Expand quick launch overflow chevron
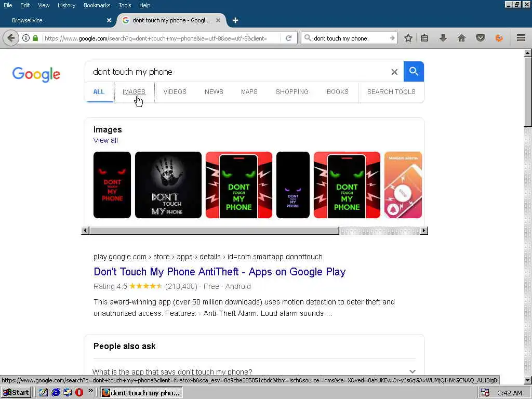 (90, 391)
